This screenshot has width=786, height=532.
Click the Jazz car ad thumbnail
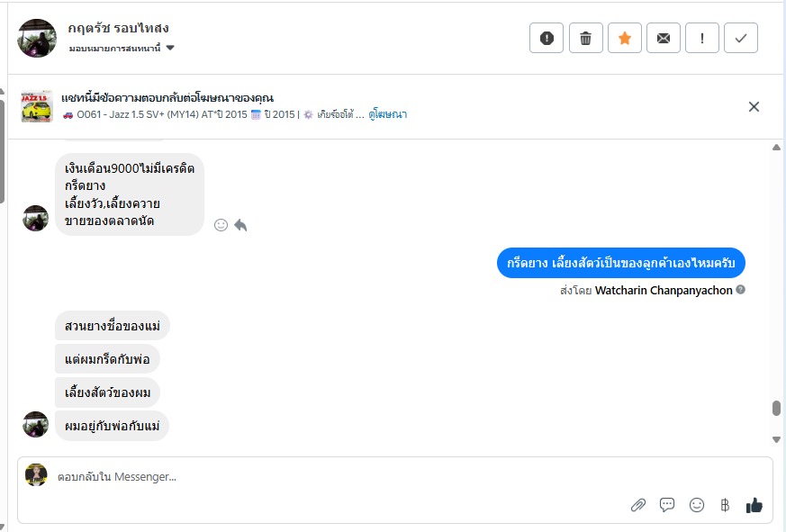[37, 106]
